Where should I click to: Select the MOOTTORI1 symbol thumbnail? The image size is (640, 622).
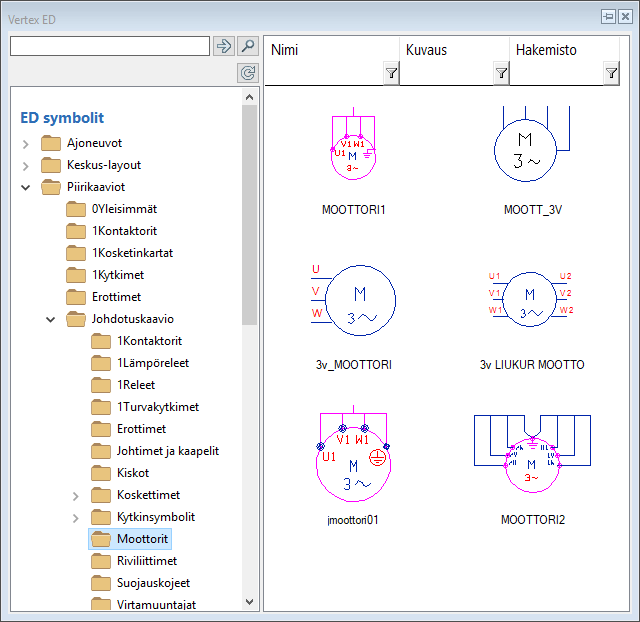(x=353, y=150)
